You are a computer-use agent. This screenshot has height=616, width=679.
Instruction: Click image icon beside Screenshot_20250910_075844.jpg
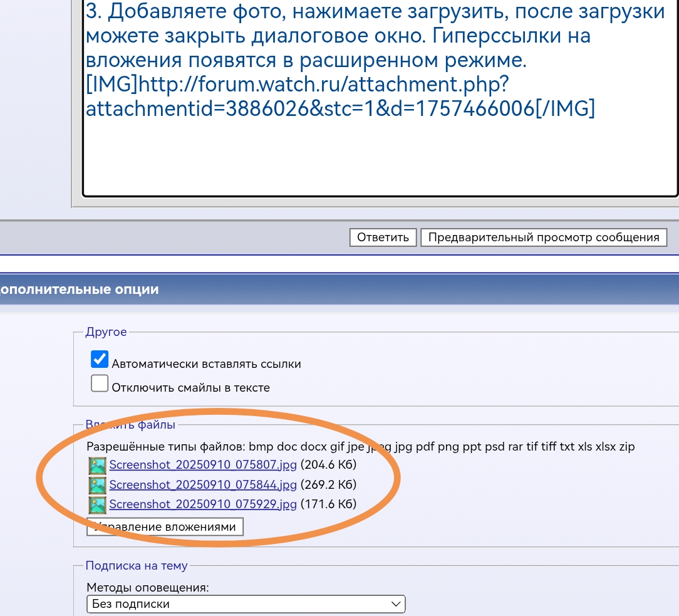[x=97, y=484]
